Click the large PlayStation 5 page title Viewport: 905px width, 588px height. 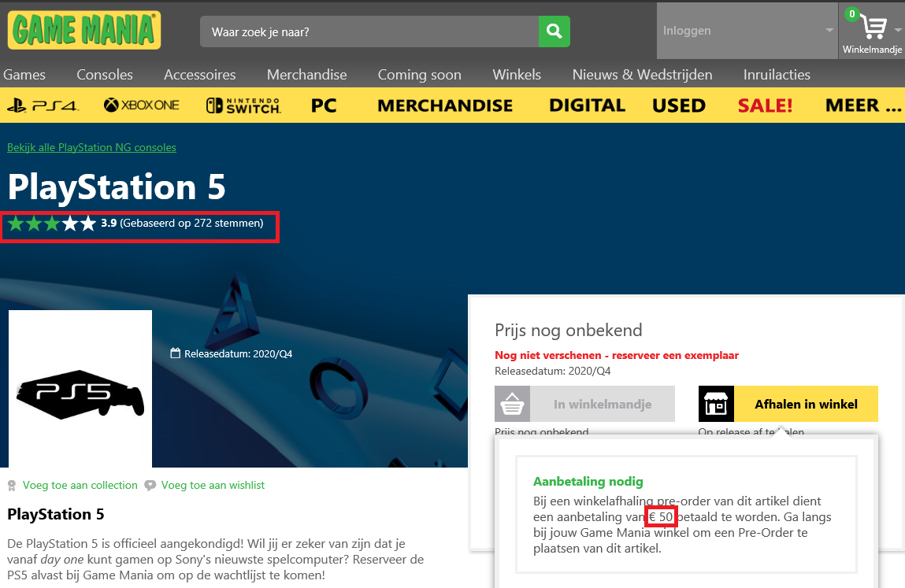pos(117,187)
